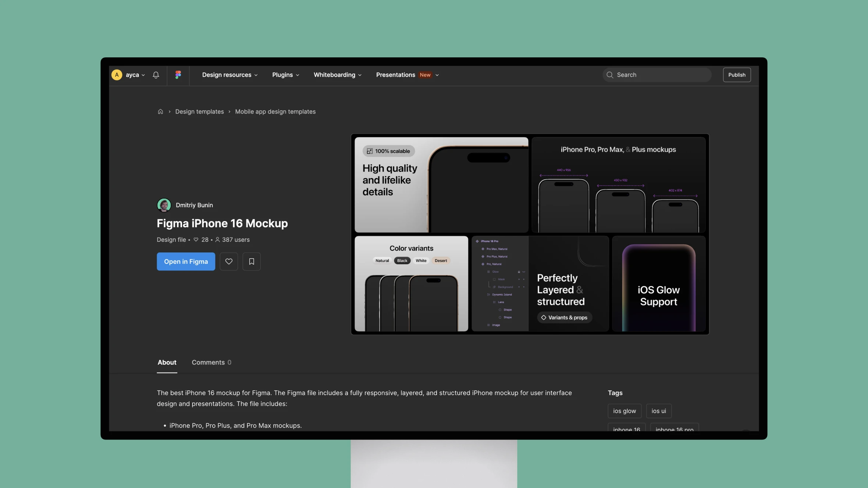The image size is (868, 488).
Task: Click the bookmark/save icon on resource
Action: pos(251,261)
